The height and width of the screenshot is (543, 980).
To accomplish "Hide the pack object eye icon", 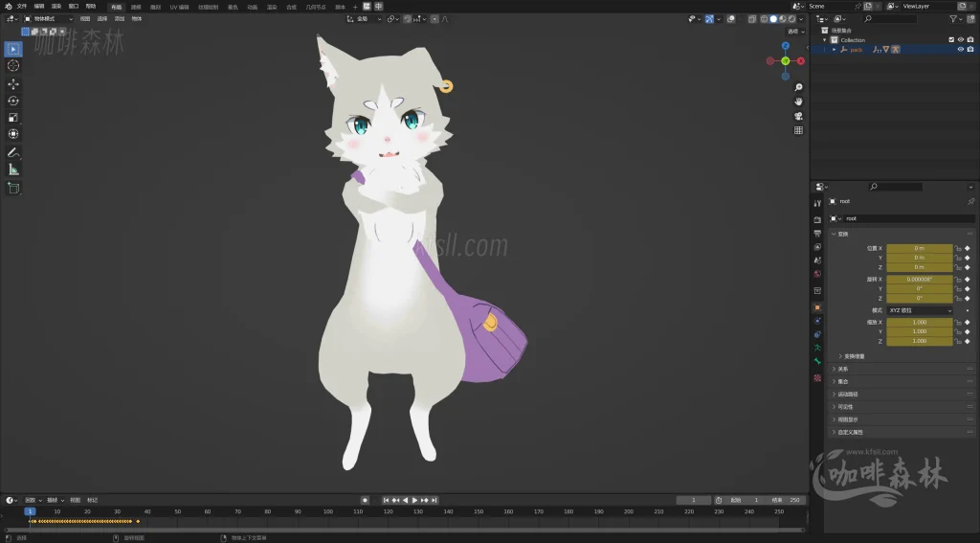I will coord(961,50).
